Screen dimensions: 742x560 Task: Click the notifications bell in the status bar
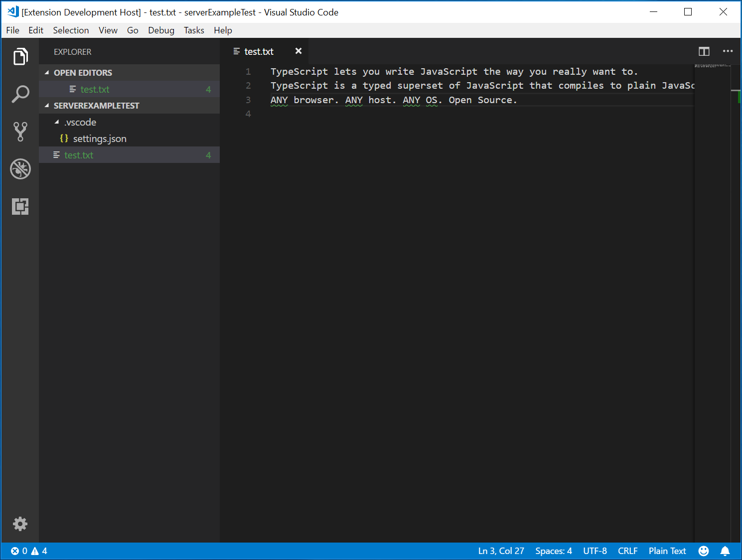(725, 551)
